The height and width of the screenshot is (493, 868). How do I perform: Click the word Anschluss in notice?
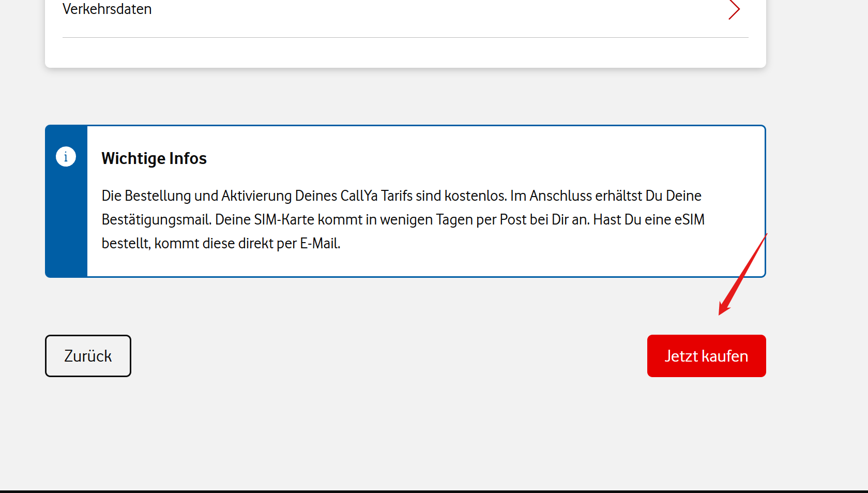[560, 196]
